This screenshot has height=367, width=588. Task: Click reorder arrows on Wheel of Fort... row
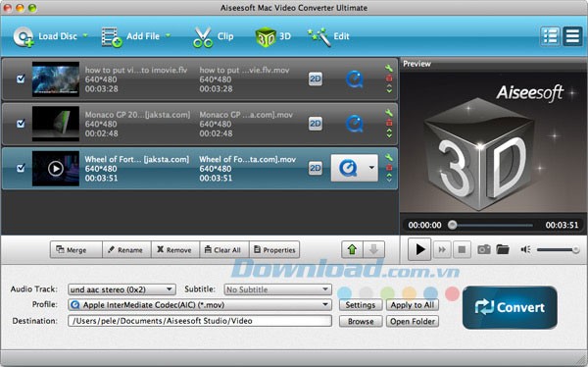point(389,178)
